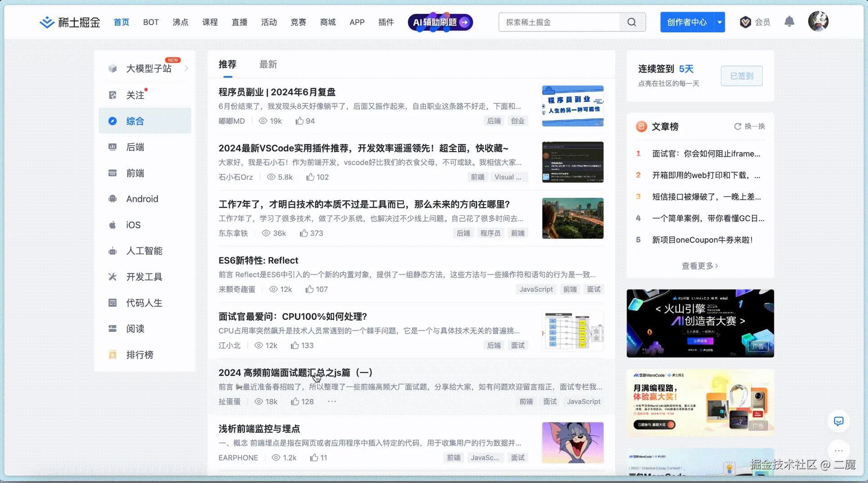Click the search magnifier icon
The image size is (868, 483).
click(x=631, y=22)
